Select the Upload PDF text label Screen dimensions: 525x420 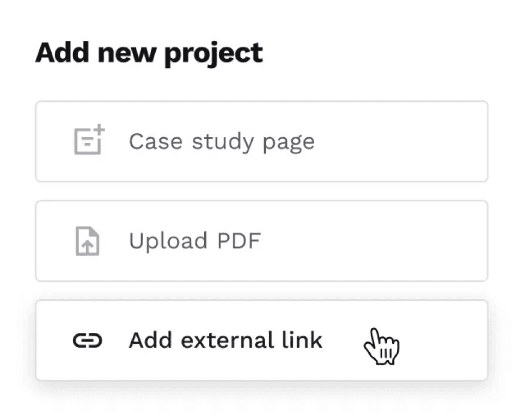click(x=195, y=240)
